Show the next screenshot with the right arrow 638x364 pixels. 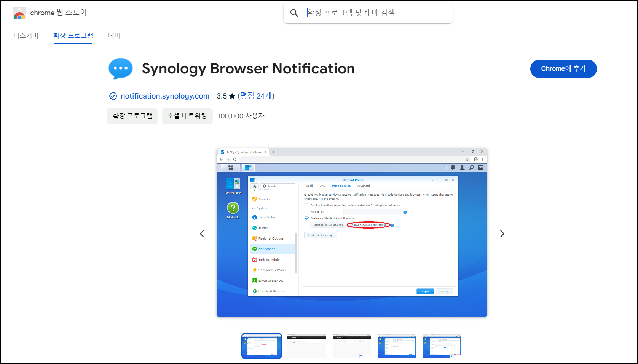pyautogui.click(x=502, y=234)
